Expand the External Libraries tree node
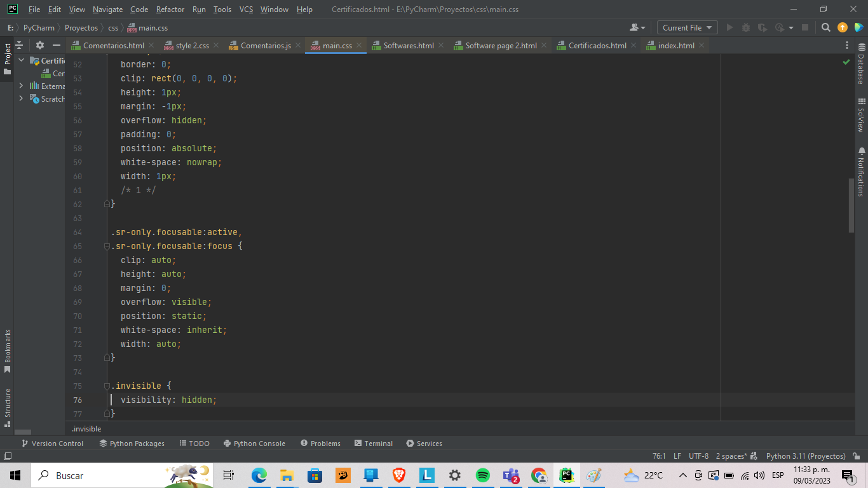The image size is (868, 488). [21, 86]
